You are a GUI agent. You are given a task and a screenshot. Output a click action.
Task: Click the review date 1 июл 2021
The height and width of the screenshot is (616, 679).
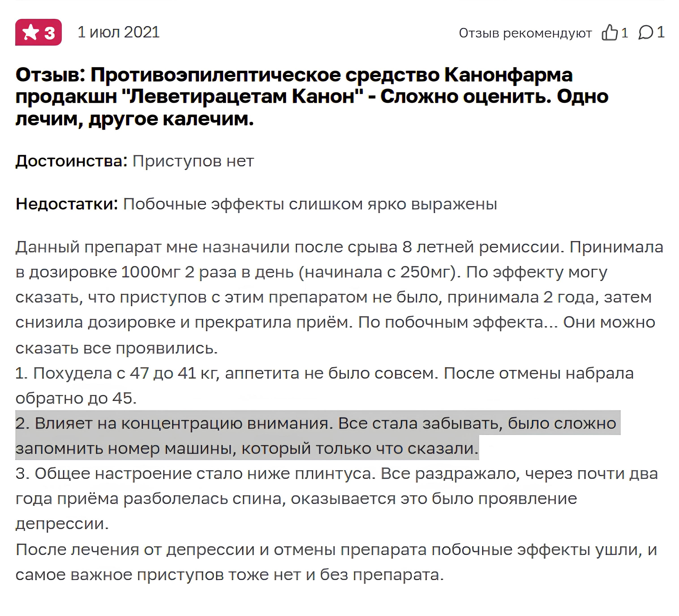(118, 32)
